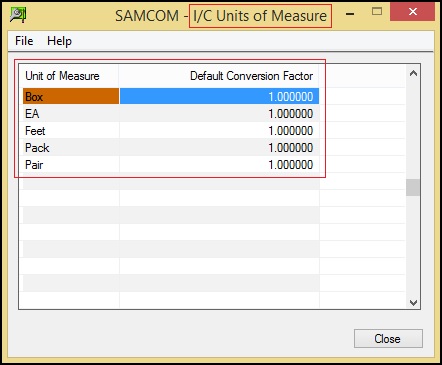Image resolution: width=442 pixels, height=365 pixels.
Task: Click the Unit of Measure column header
Action: pos(69,76)
